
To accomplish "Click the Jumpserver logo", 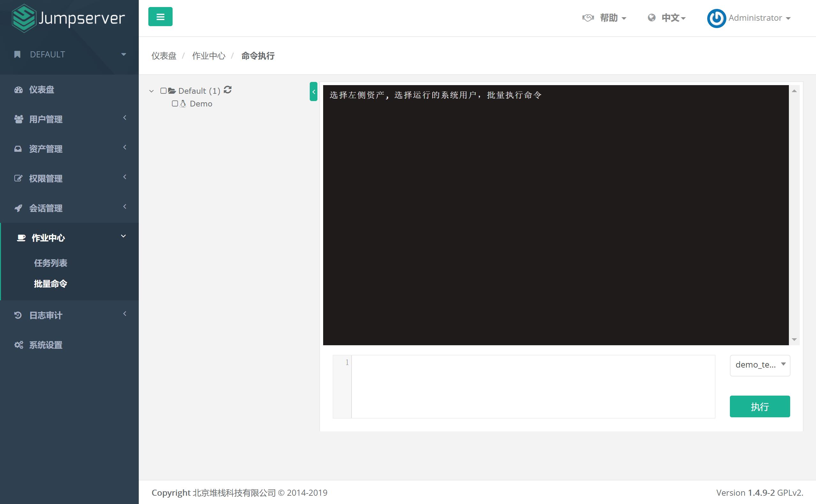I will pos(68,18).
